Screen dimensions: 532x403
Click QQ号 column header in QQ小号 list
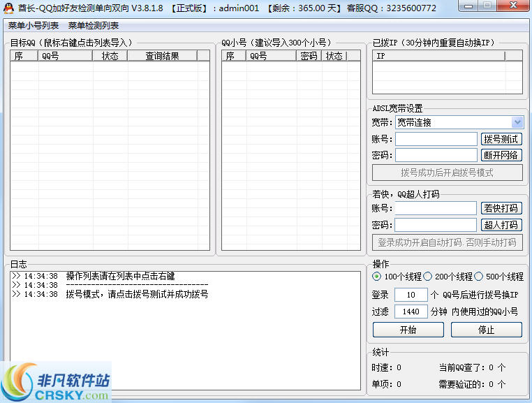[x=271, y=56]
